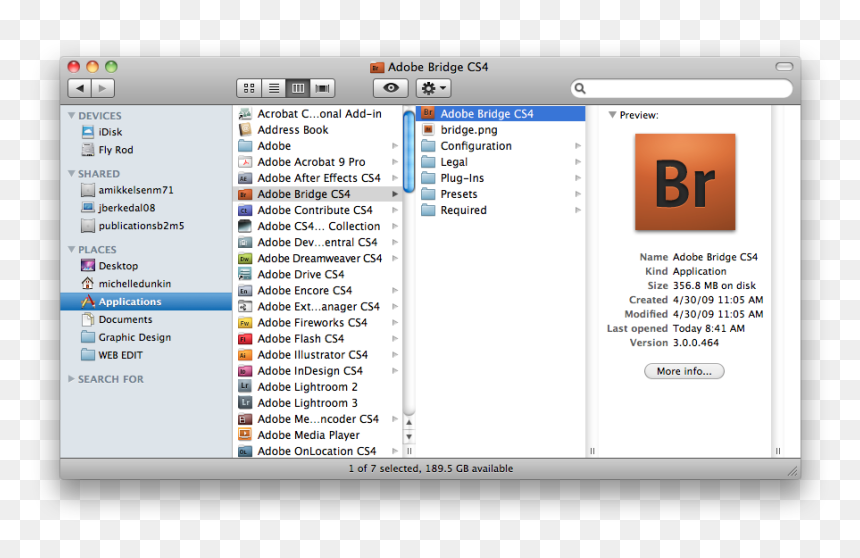Go forward with the right arrow button
Screen dimensions: 860x558
103,88
